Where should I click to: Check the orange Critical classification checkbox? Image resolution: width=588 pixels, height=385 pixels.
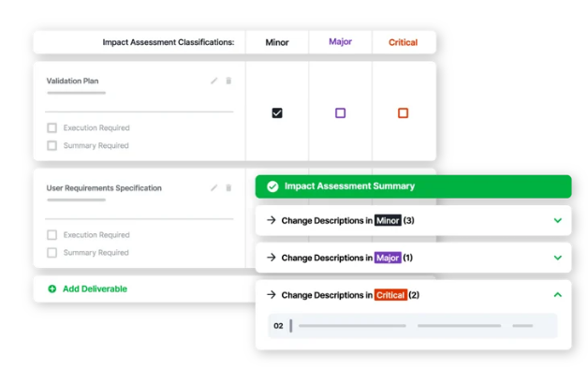(x=403, y=113)
